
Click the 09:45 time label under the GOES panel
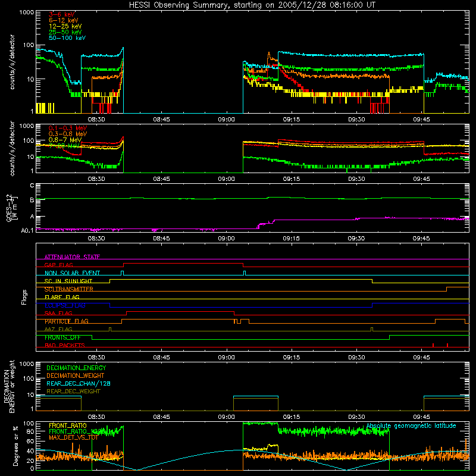coord(421,239)
